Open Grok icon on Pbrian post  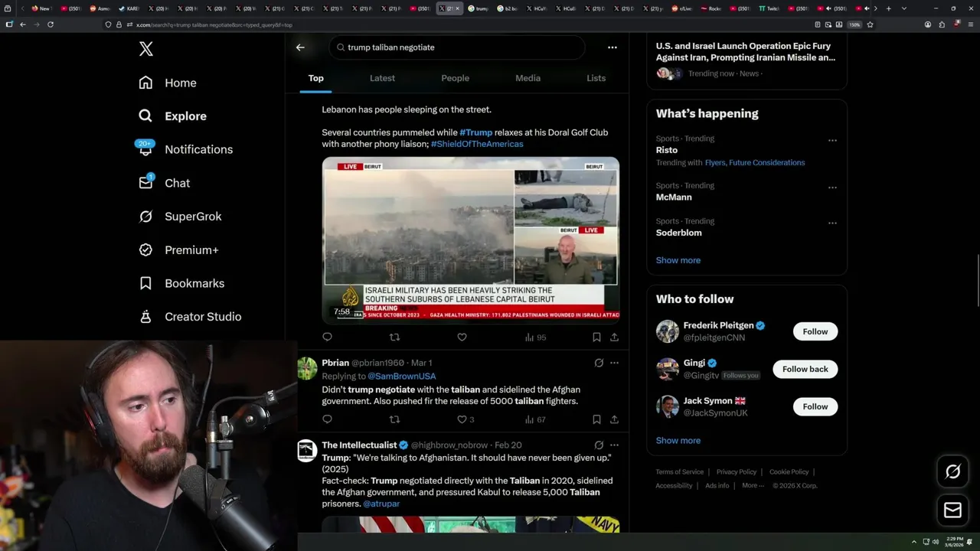point(599,363)
